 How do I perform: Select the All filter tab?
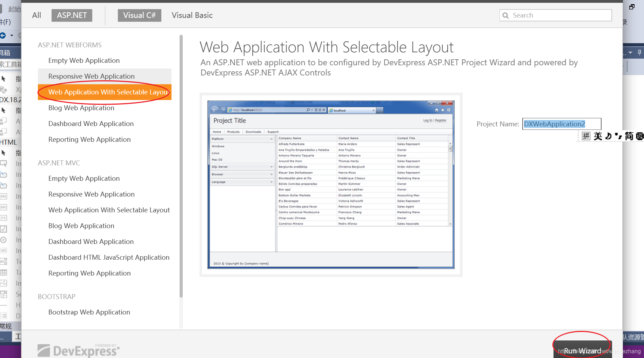[36, 15]
